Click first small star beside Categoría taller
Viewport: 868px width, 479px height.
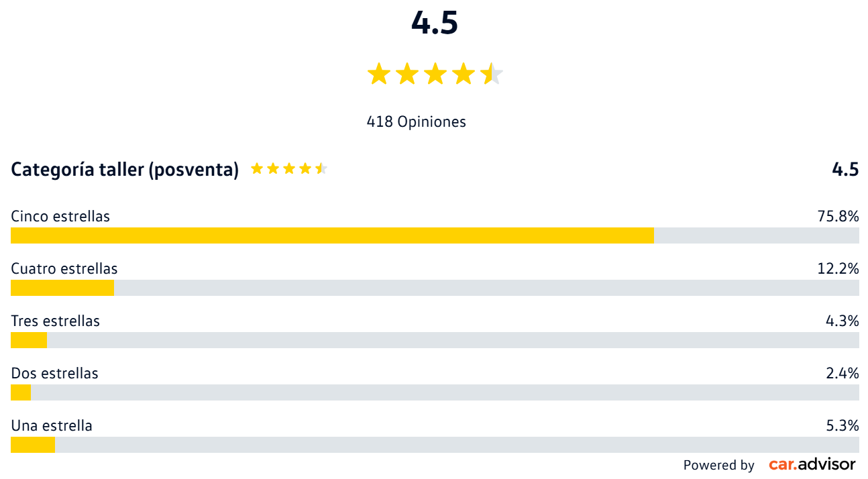coord(257,168)
